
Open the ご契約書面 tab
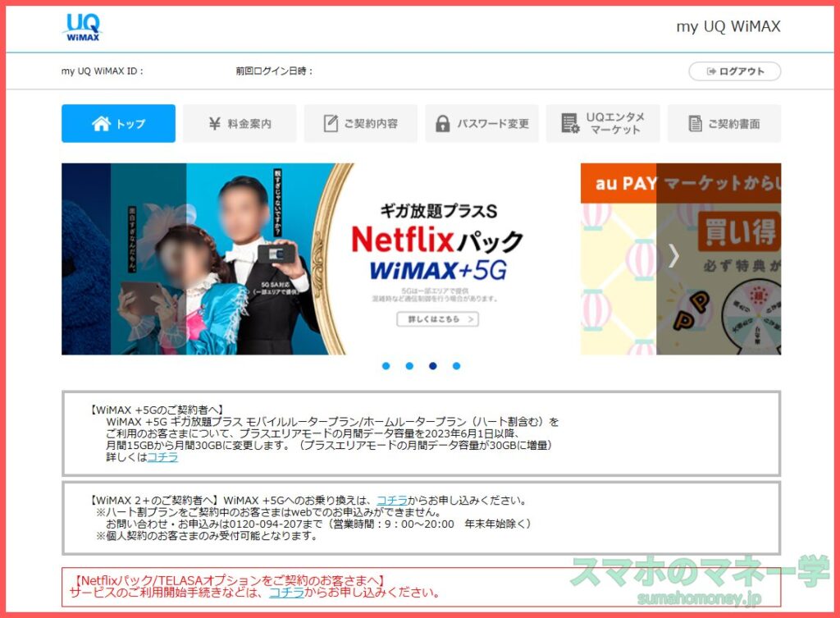724,123
